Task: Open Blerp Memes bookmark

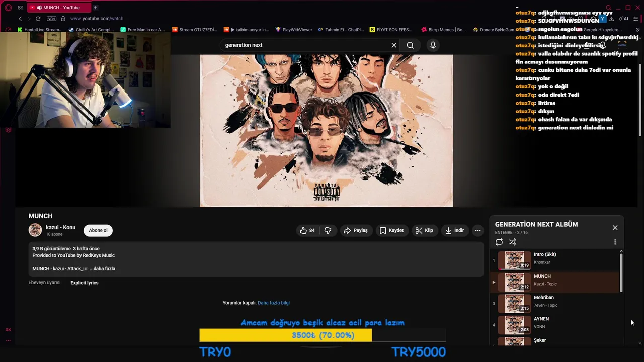Action: pos(443,30)
